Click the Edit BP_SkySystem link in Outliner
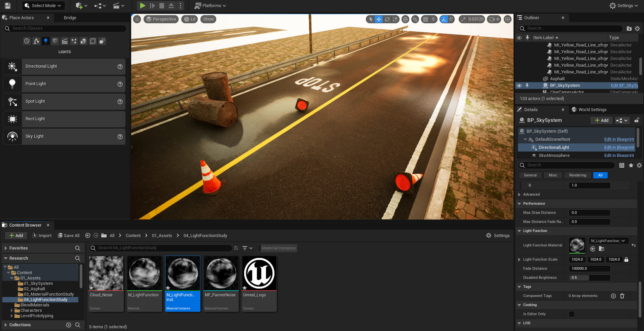Viewport: 644px width, 331px height. tap(624, 86)
